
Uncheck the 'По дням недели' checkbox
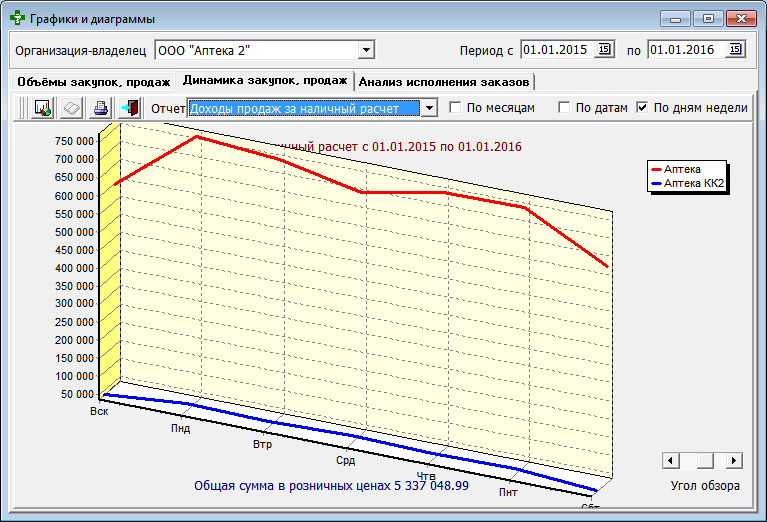click(x=642, y=108)
